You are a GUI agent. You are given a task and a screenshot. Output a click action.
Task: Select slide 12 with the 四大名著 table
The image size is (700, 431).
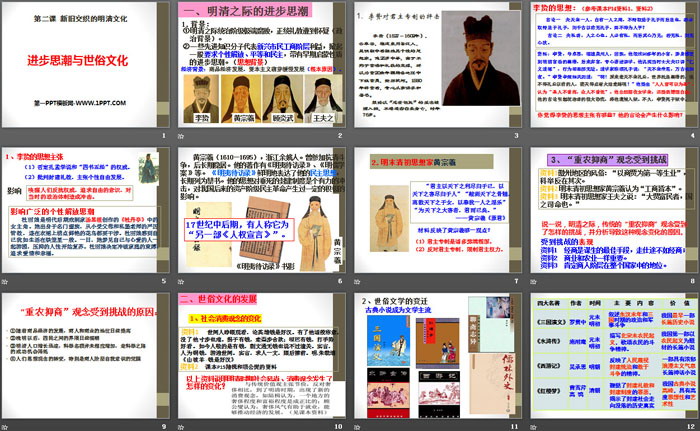tap(612, 358)
